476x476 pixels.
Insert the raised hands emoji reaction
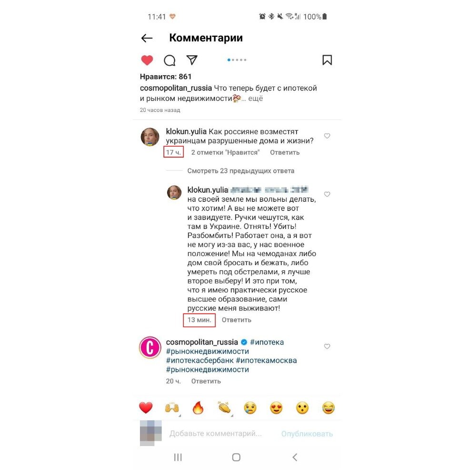coord(172,408)
